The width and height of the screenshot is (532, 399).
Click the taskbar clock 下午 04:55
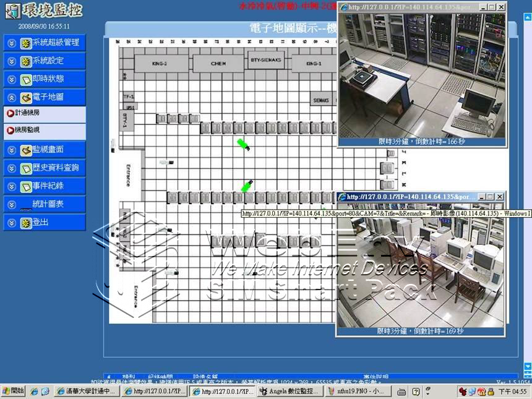pyautogui.click(x=513, y=392)
